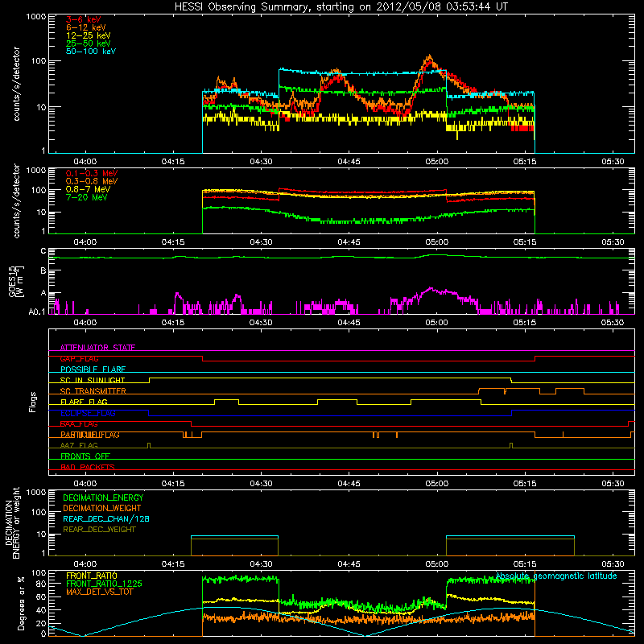Viewport: 644px width, 644px height.
Task: Click the 0.1-0.3 MeV legend entry
Action: (92, 173)
